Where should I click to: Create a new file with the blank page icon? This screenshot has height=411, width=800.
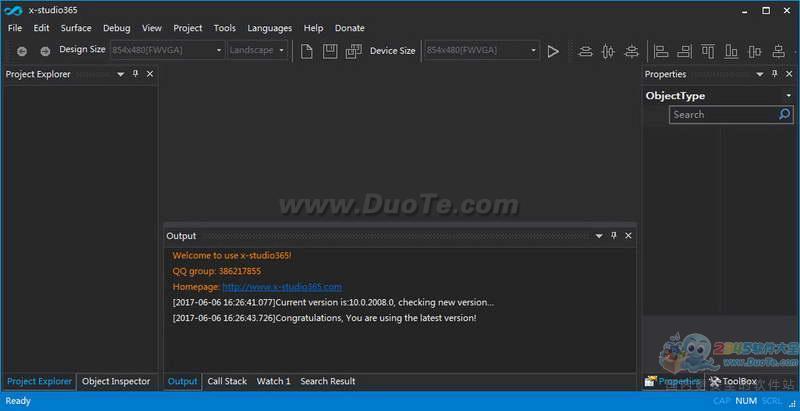pos(306,51)
